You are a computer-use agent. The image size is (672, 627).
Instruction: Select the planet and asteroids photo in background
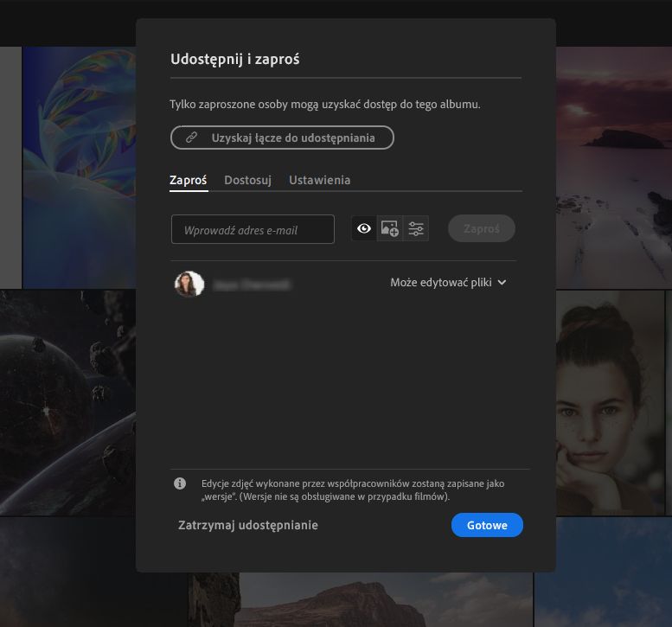[67, 403]
